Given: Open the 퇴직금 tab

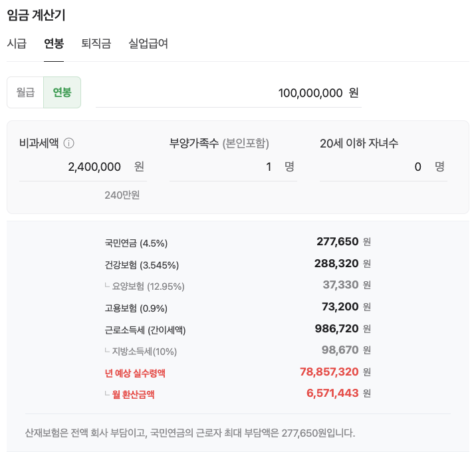Looking at the screenshot, I should [96, 43].
